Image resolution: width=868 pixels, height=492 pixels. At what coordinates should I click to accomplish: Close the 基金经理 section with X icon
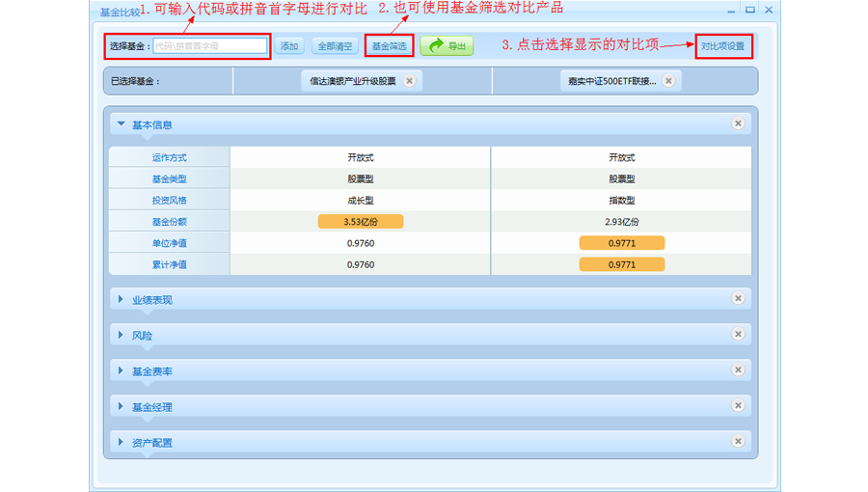point(738,406)
